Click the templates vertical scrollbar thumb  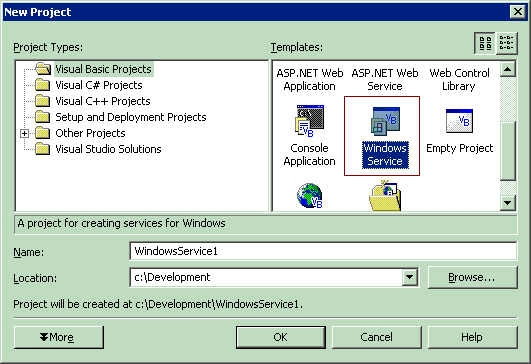coord(508,151)
